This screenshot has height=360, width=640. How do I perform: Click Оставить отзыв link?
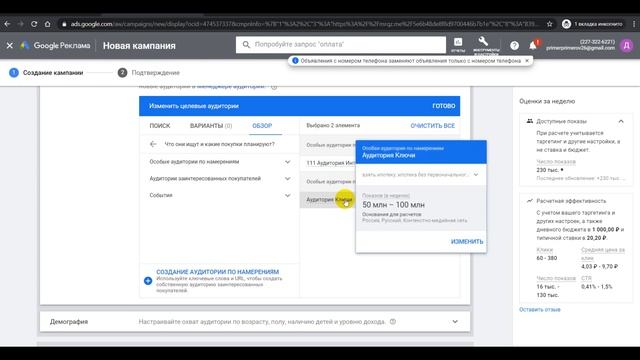coord(540,309)
